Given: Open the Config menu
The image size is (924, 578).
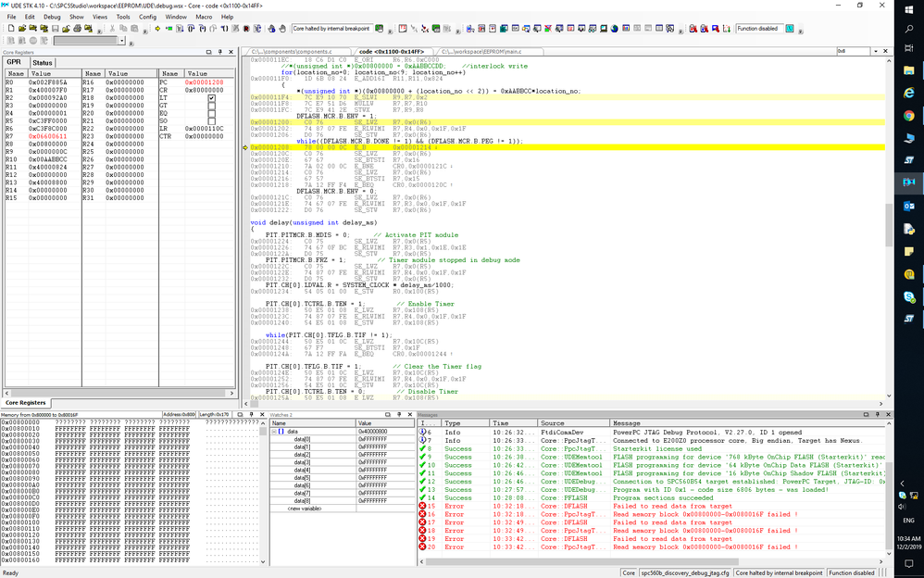Looking at the screenshot, I should point(147,17).
